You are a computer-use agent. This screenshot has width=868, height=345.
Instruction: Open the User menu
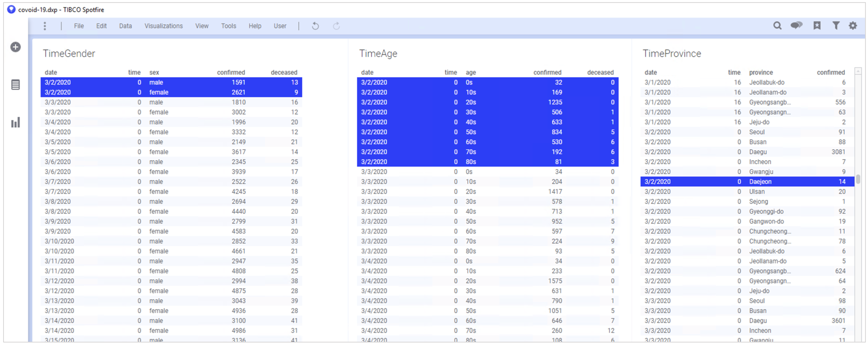pyautogui.click(x=280, y=26)
